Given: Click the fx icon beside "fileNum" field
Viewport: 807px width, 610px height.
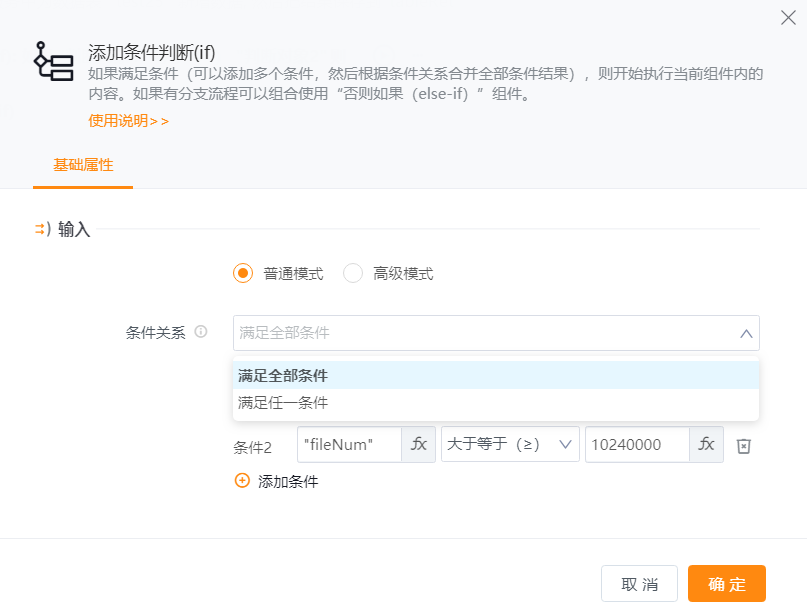Looking at the screenshot, I should tap(419, 445).
